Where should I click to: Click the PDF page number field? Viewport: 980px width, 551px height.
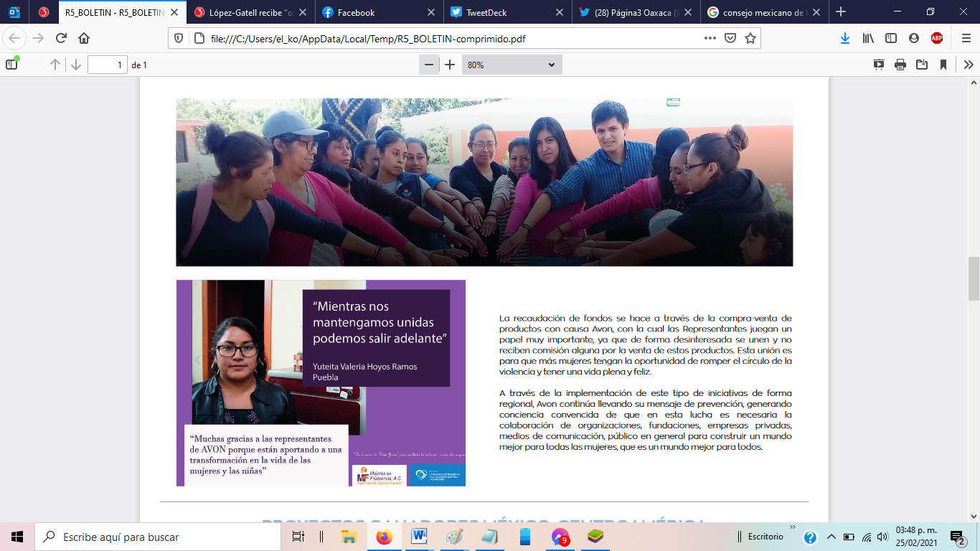[108, 65]
